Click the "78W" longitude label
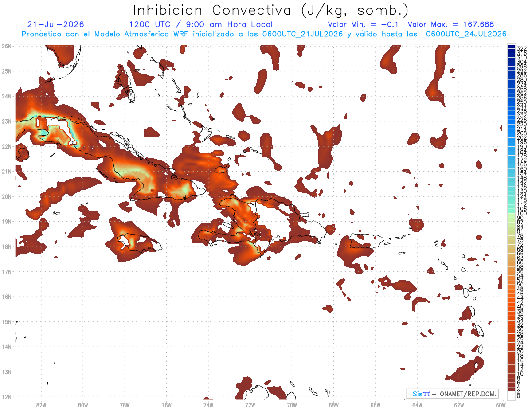This screenshot has height=411, width=532. 125,405
